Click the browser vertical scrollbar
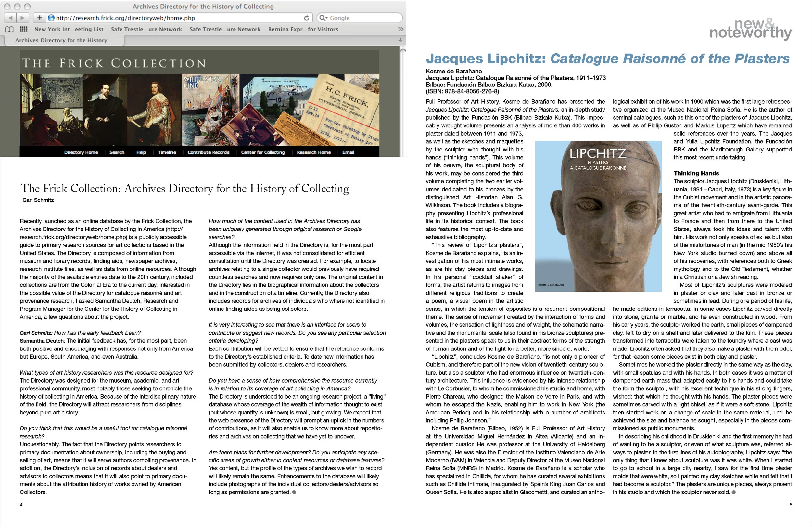Image resolution: width=812 pixels, height=526 pixels. click(402, 102)
